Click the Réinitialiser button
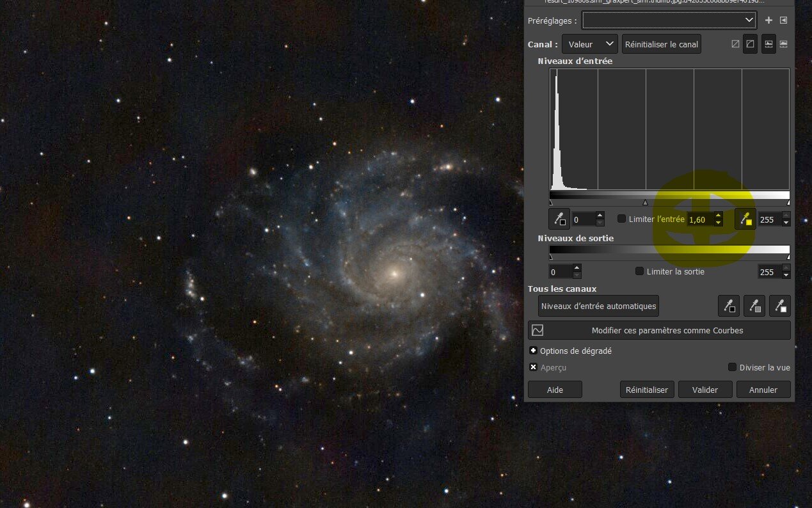This screenshot has width=812, height=508. pyautogui.click(x=647, y=389)
